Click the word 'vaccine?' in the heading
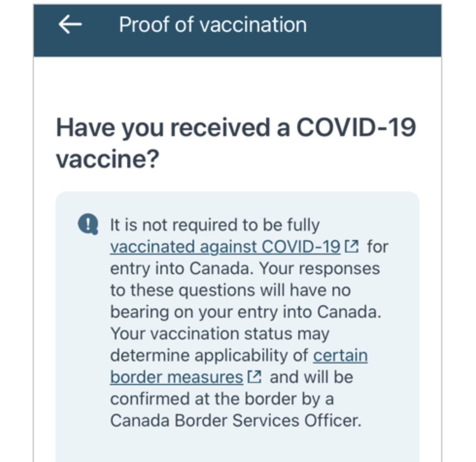This screenshot has width=476, height=462. pos(108,159)
